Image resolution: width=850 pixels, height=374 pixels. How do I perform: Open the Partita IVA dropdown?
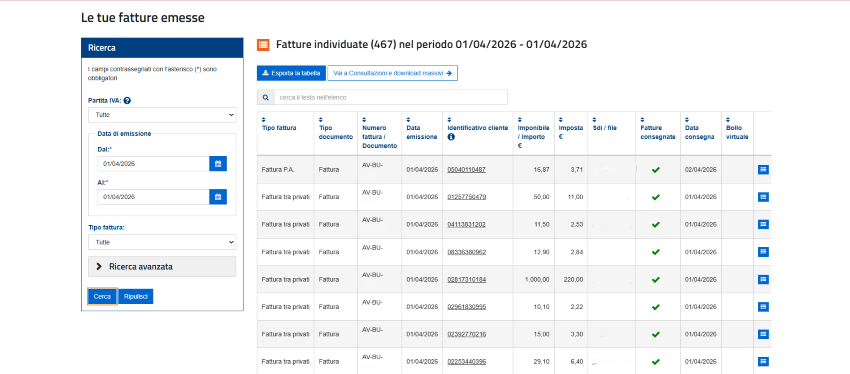pos(162,115)
